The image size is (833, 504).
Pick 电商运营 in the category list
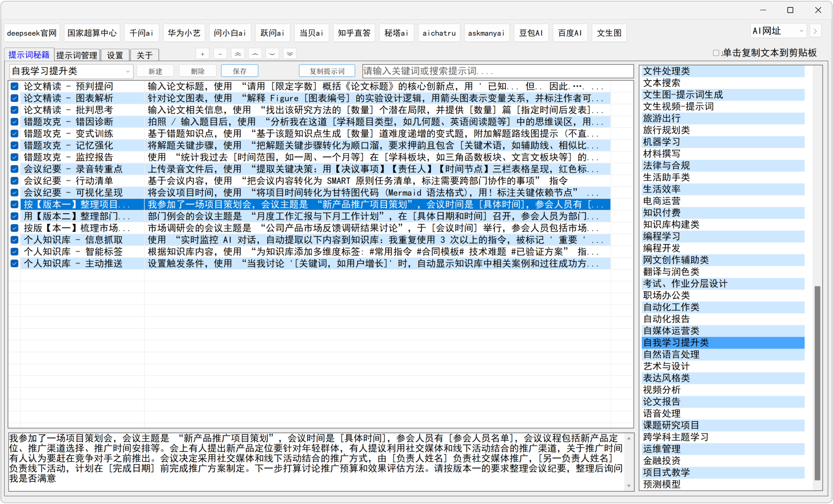(x=723, y=201)
